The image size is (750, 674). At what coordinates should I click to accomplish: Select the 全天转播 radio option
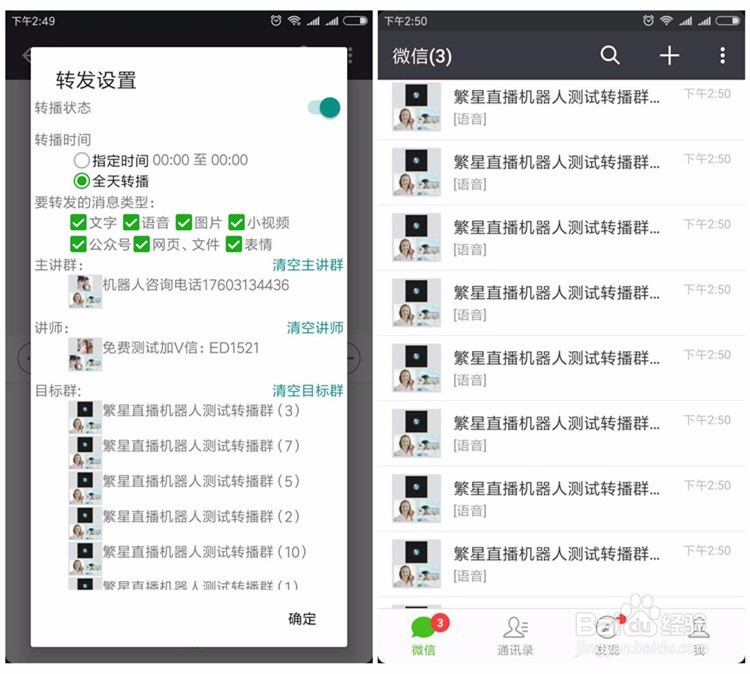pos(82,181)
